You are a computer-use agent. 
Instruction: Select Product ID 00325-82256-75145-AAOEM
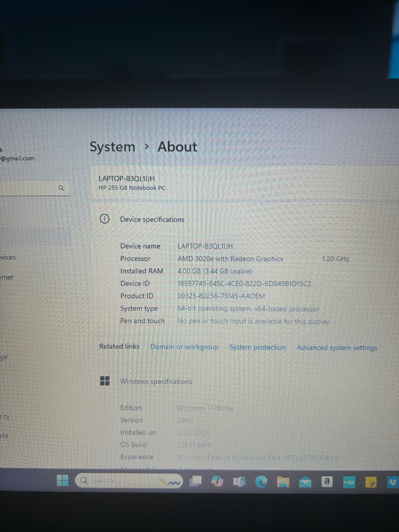tap(221, 296)
